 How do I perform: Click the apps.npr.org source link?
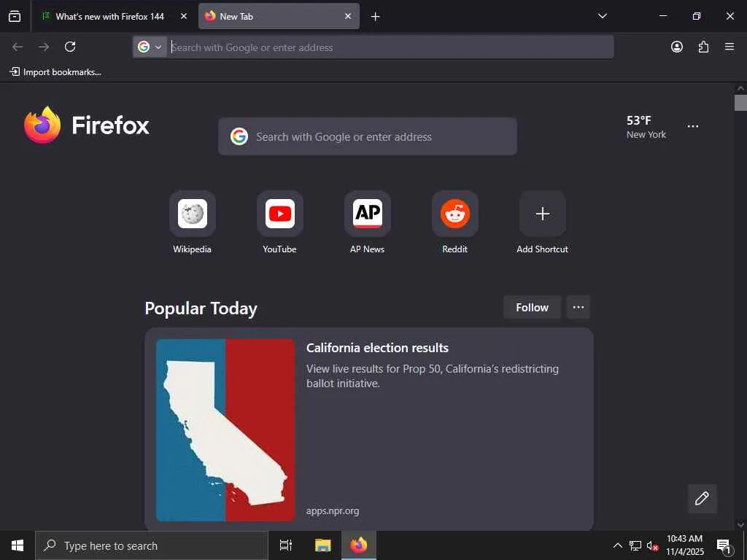tap(333, 511)
